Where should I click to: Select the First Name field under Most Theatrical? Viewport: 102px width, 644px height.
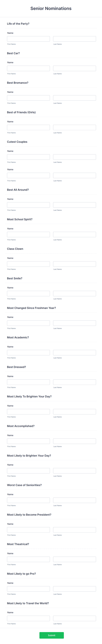pyautogui.click(x=28, y=559)
